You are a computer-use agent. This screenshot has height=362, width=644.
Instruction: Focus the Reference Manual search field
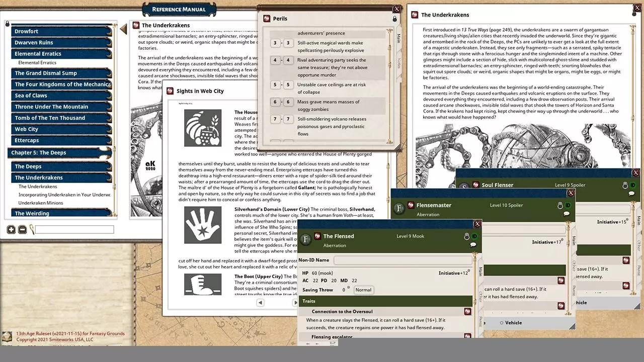[74, 230]
